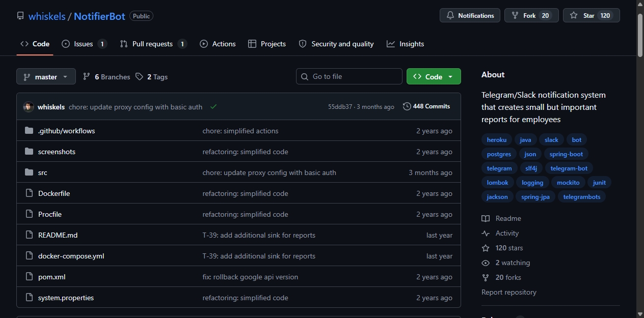Click the file icon beside pom.xml

tap(29, 277)
